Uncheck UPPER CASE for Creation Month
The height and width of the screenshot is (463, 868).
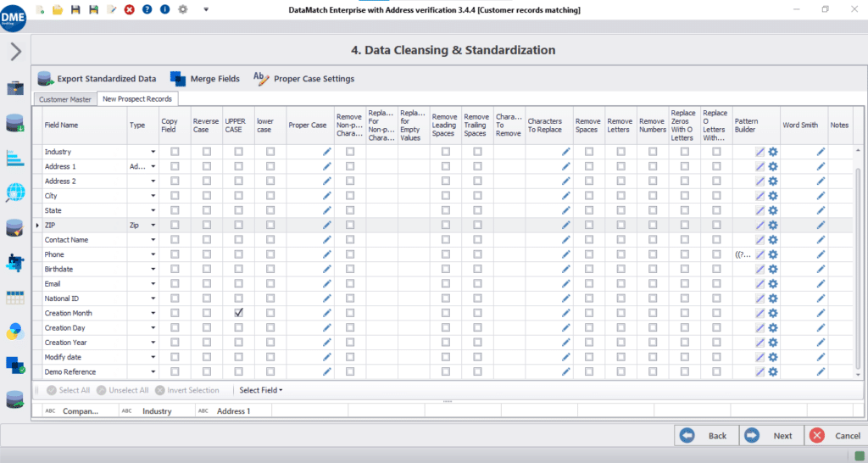point(238,313)
